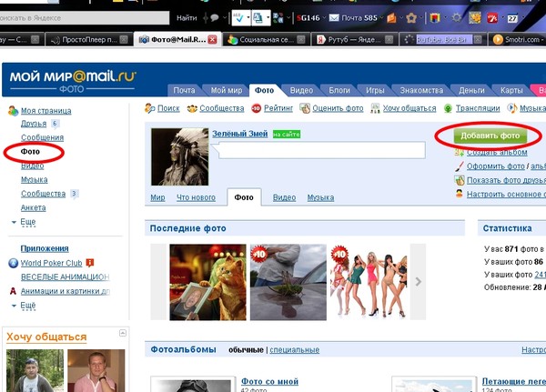Click the Почта 585 envelope icon in toolbar

pos(334,17)
